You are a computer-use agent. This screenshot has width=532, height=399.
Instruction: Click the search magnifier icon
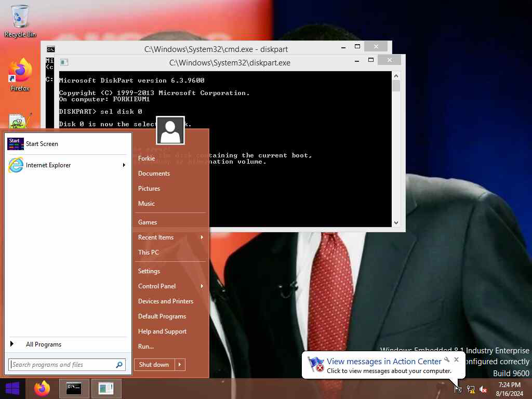pyautogui.click(x=119, y=365)
